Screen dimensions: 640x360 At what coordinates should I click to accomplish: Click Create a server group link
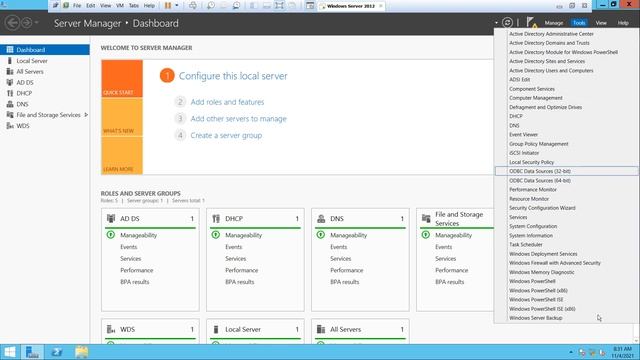coord(226,136)
